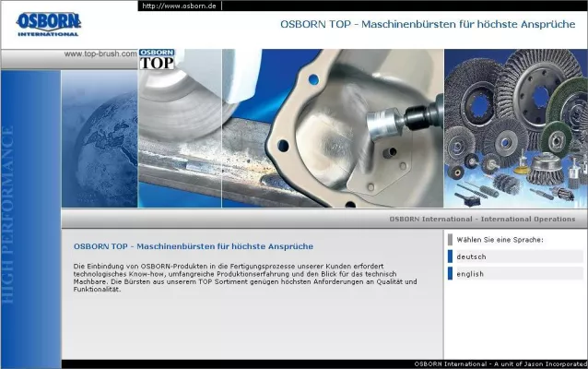Click the grinding wheel photo in the banner
The height and width of the screenshot is (369, 588).
tap(180, 138)
